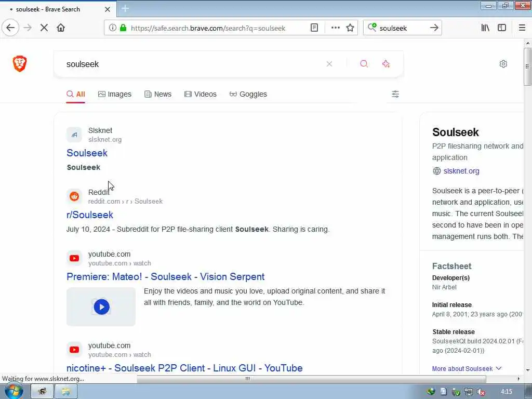Select the All results tab
The width and height of the screenshot is (532, 399).
click(x=76, y=94)
